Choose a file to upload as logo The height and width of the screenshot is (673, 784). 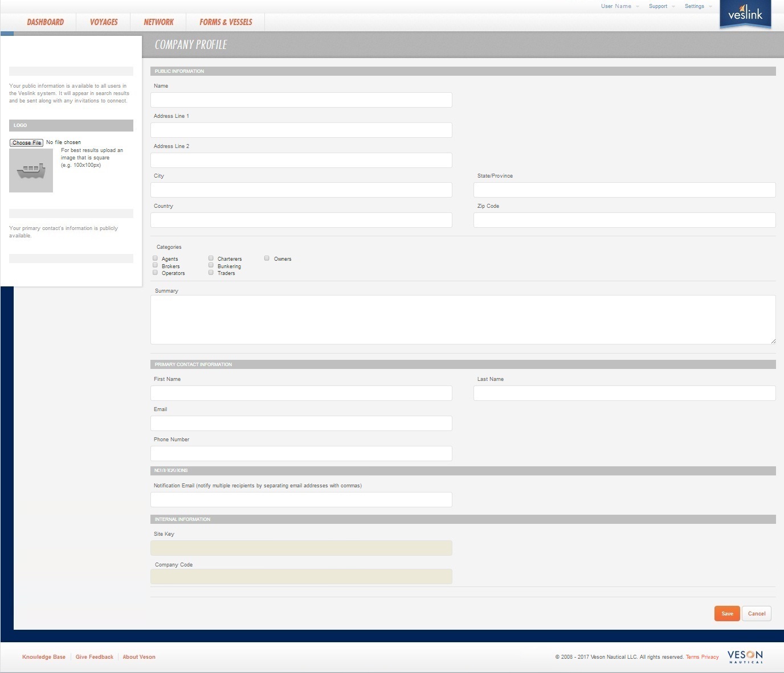pyautogui.click(x=26, y=142)
